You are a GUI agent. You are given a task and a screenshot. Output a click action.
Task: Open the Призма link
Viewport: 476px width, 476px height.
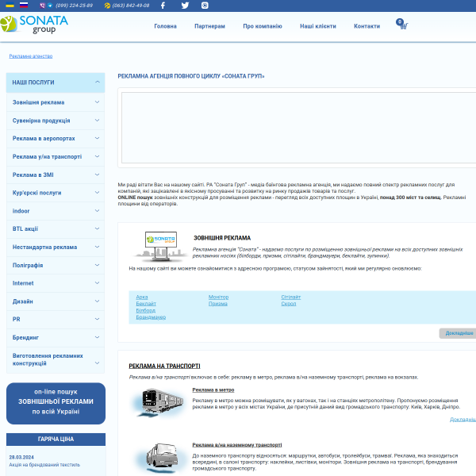218,304
